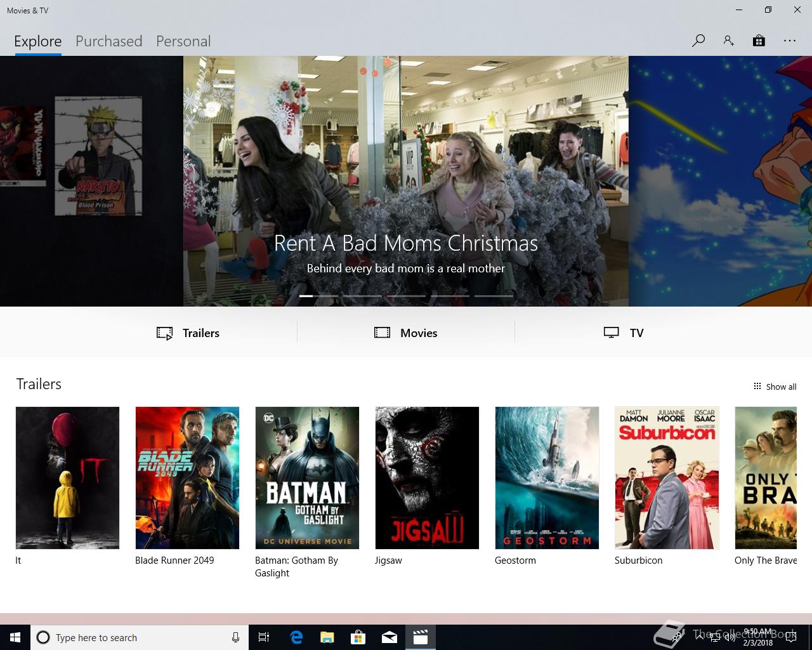
Task: Open the Trailers category button
Action: pos(188,333)
